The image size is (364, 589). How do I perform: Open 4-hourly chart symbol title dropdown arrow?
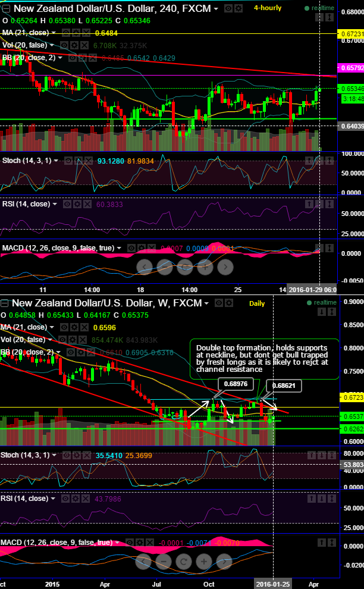[216, 8]
